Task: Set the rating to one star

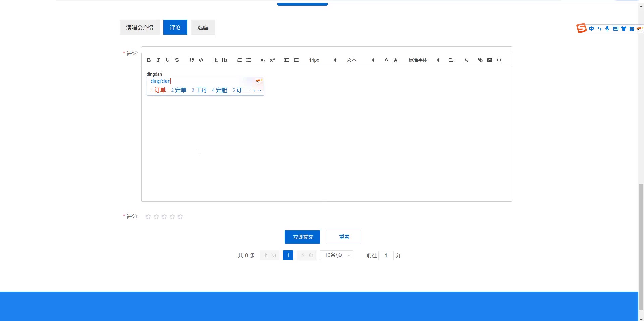Action: pyautogui.click(x=148, y=216)
